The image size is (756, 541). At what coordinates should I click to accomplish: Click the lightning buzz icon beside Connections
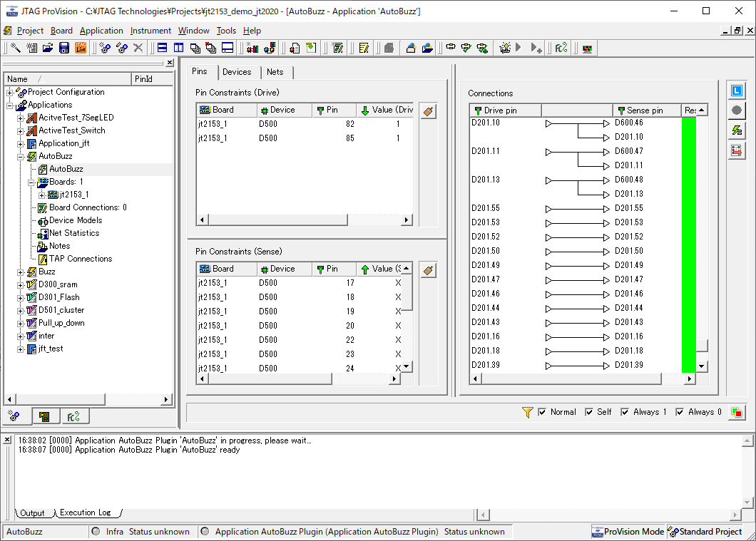736,130
